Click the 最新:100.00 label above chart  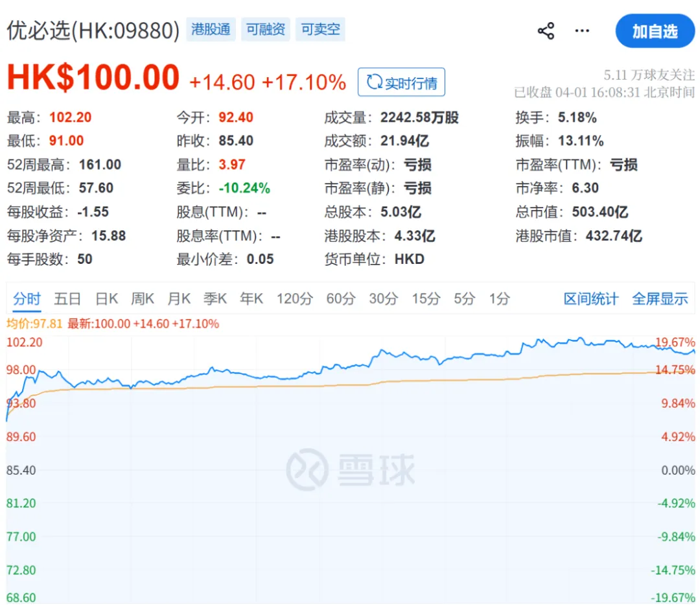[143, 324]
